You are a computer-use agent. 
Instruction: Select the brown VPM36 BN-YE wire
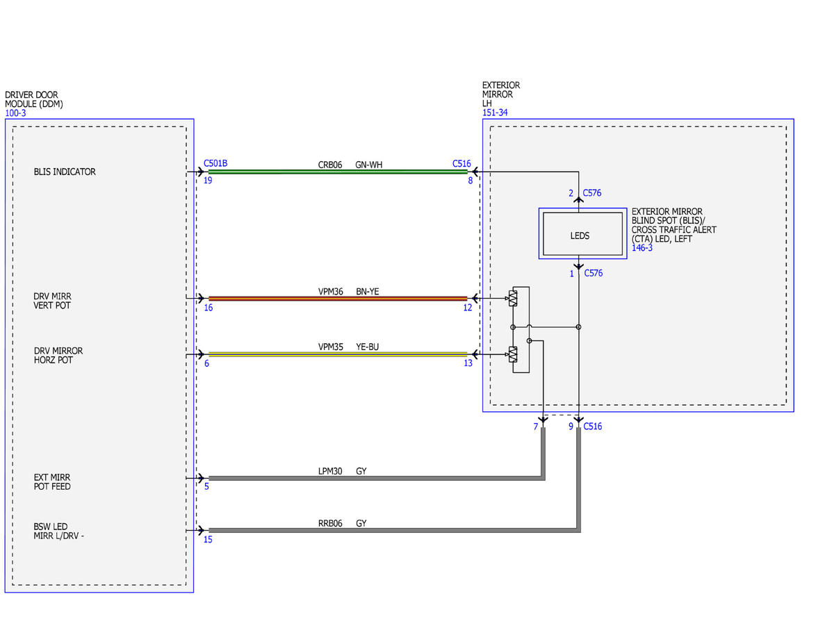[x=338, y=298]
